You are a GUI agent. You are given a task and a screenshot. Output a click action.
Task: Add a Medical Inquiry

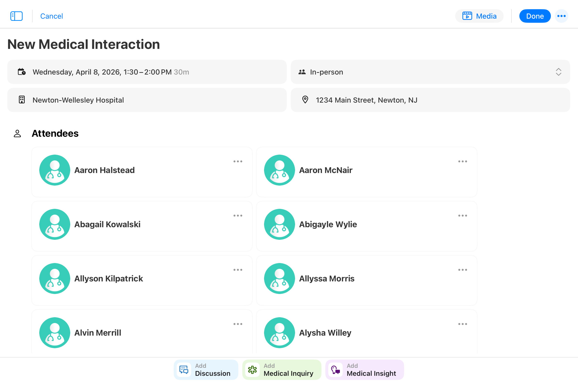pyautogui.click(x=281, y=370)
